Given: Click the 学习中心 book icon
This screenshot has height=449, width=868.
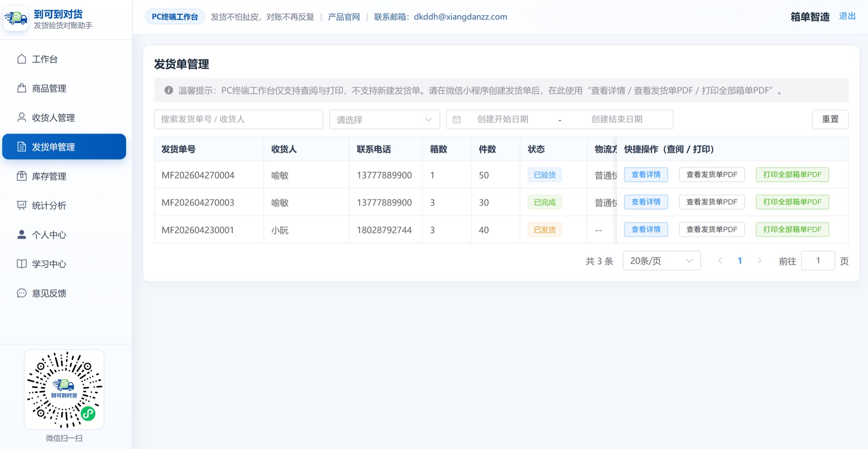Looking at the screenshot, I should click(x=22, y=264).
